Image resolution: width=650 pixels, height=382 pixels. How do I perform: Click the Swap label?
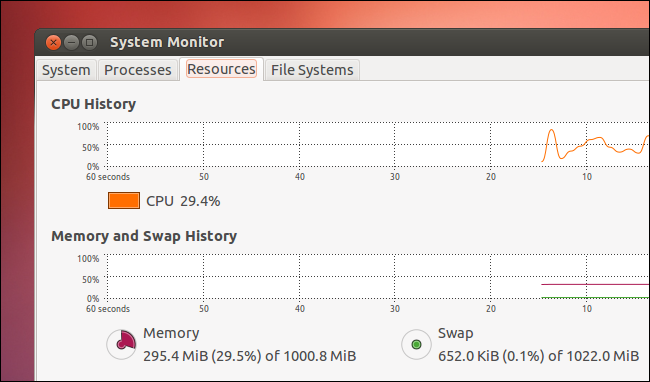456,333
